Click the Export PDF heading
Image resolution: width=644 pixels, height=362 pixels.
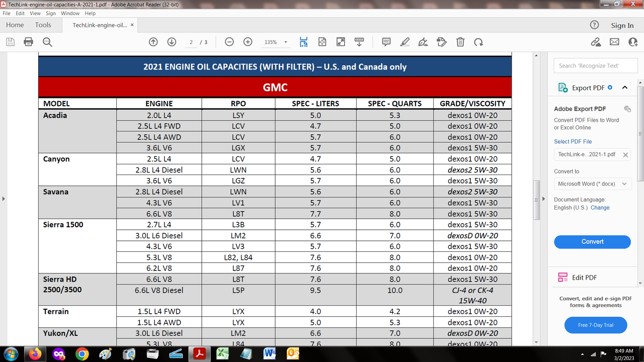pos(588,88)
